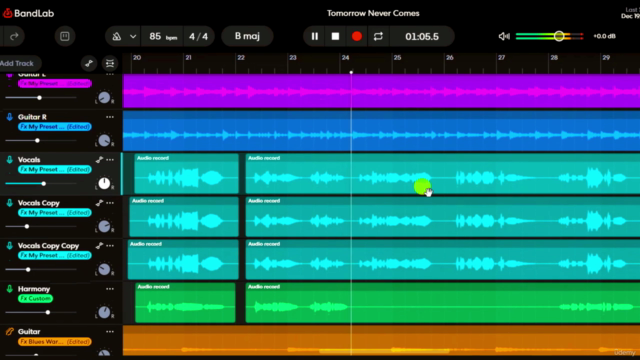Select the orange Guitar audio region
640x360 pixels.
[381, 341]
